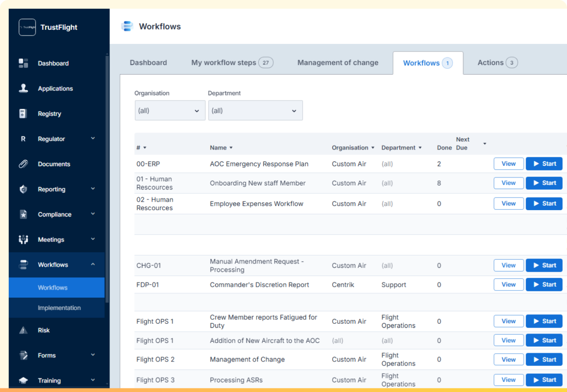567x392 pixels.
Task: Click the TrustFlight logo
Action: coord(27,27)
